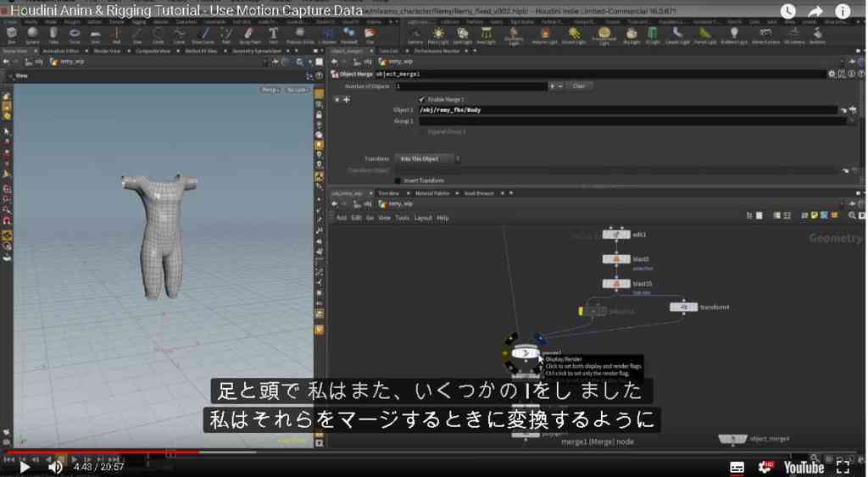Select the Sphere shelf tool
The height and width of the screenshot is (477, 868).
pyautogui.click(x=33, y=36)
